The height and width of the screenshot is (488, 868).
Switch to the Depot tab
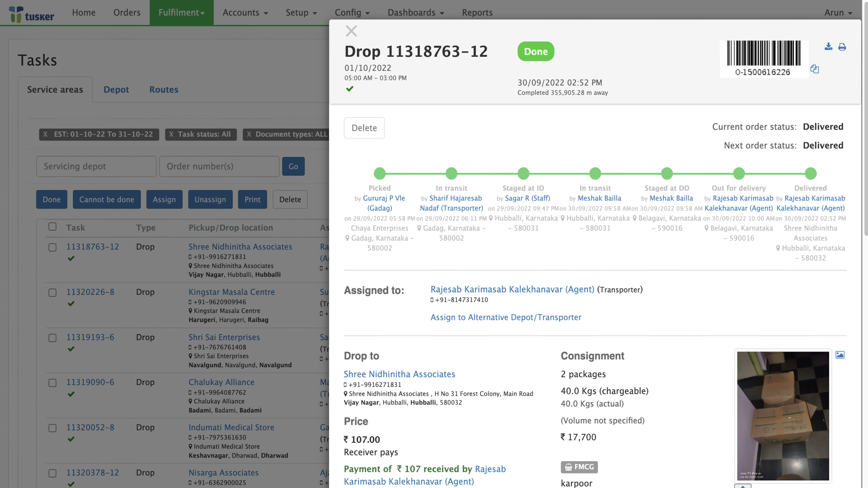coord(116,89)
